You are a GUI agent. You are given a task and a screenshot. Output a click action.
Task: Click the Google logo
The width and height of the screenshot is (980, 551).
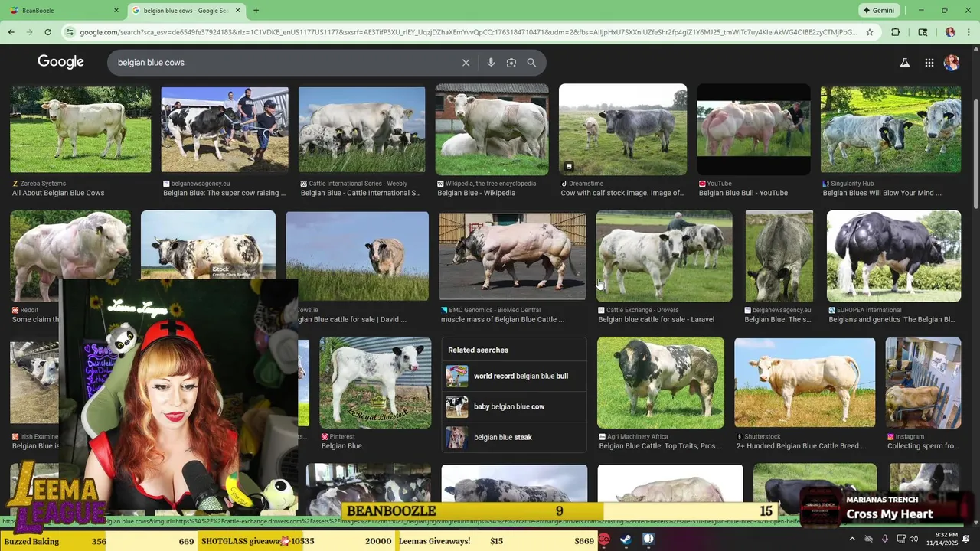[x=60, y=62]
